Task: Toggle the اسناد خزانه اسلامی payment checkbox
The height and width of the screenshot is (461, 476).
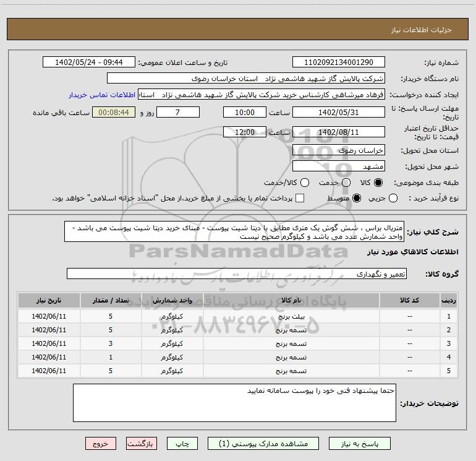Action: pyautogui.click(x=300, y=198)
